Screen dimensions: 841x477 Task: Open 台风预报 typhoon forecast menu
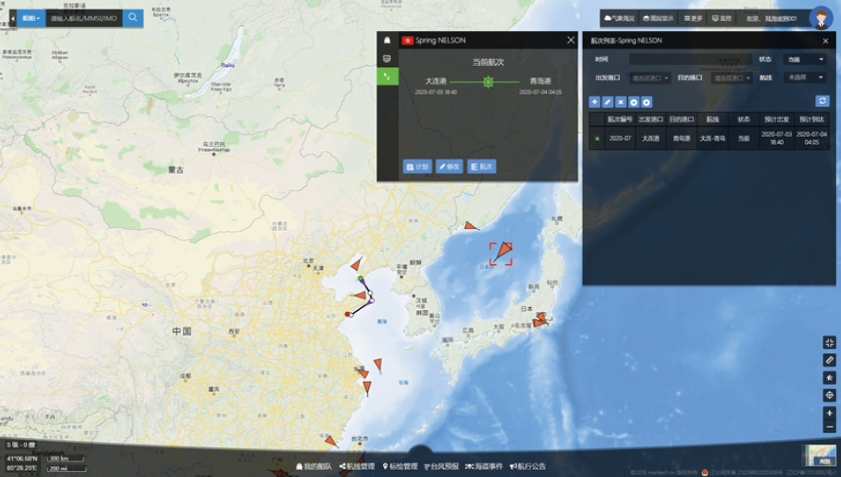tap(441, 466)
